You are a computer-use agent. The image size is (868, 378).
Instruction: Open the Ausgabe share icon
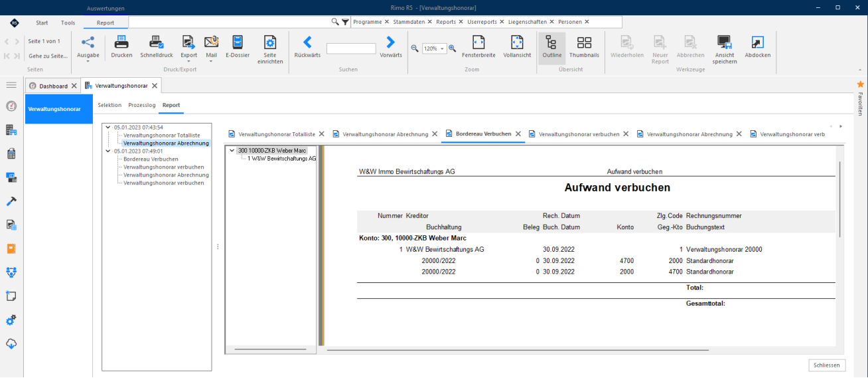pyautogui.click(x=88, y=43)
